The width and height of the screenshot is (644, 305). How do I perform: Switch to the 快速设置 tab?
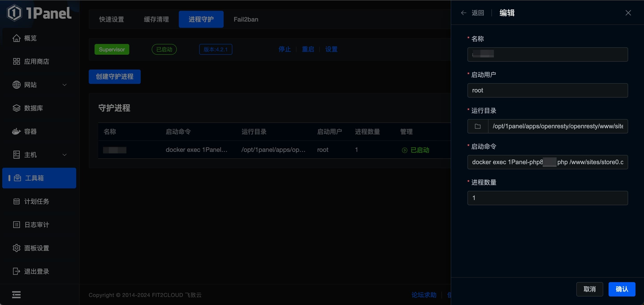pyautogui.click(x=112, y=19)
